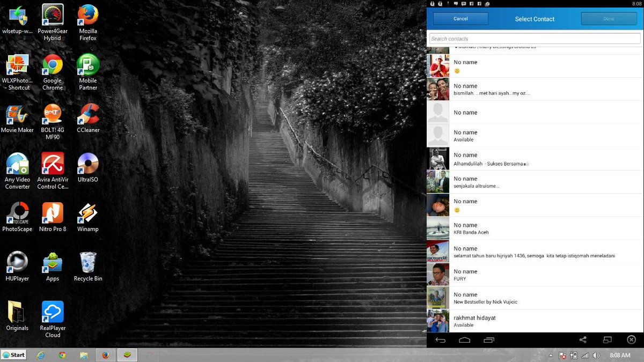The height and width of the screenshot is (362, 644).
Task: Open the Nitro Pro 8 desktop icon
Action: tap(53, 217)
